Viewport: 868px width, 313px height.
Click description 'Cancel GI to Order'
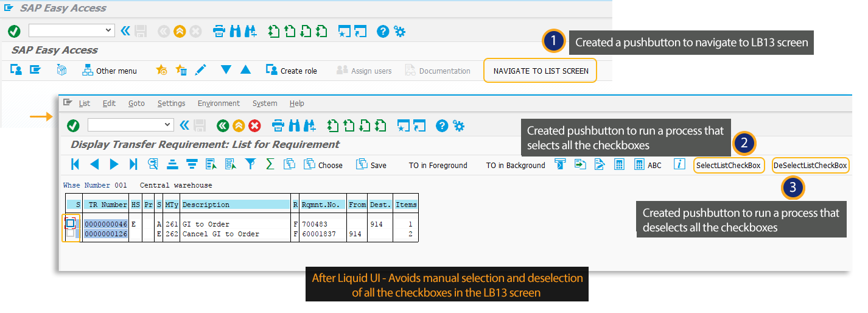tap(221, 234)
